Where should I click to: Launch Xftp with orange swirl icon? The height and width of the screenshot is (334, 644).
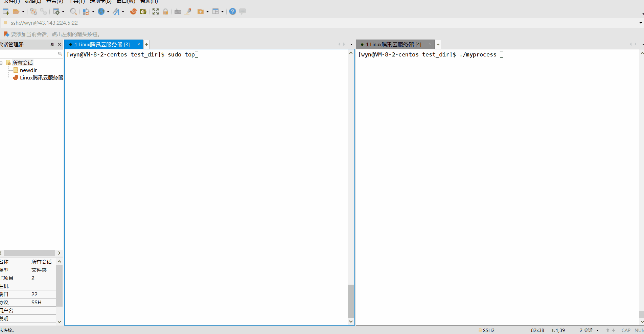[133, 11]
